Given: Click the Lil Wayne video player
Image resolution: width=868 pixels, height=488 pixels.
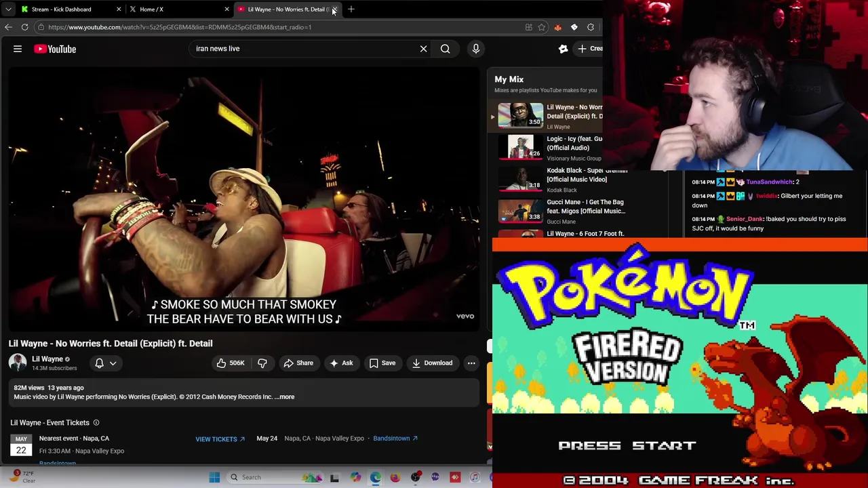Looking at the screenshot, I should pyautogui.click(x=243, y=200).
